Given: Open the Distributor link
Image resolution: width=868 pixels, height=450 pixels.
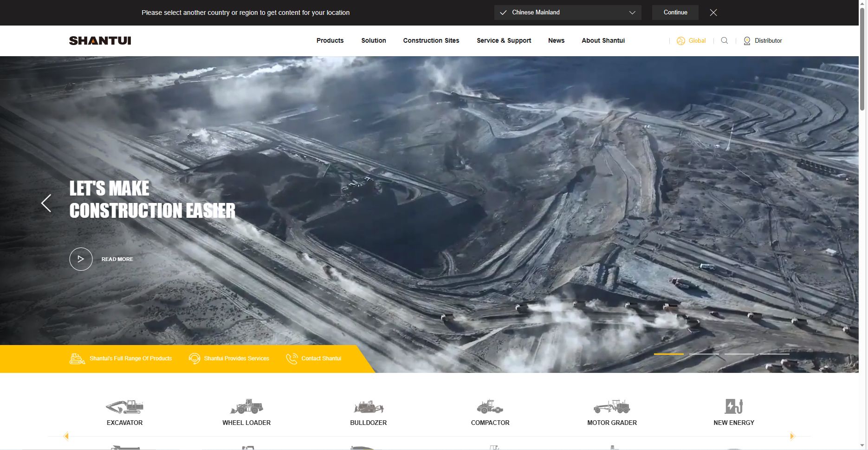Looking at the screenshot, I should [x=768, y=41].
